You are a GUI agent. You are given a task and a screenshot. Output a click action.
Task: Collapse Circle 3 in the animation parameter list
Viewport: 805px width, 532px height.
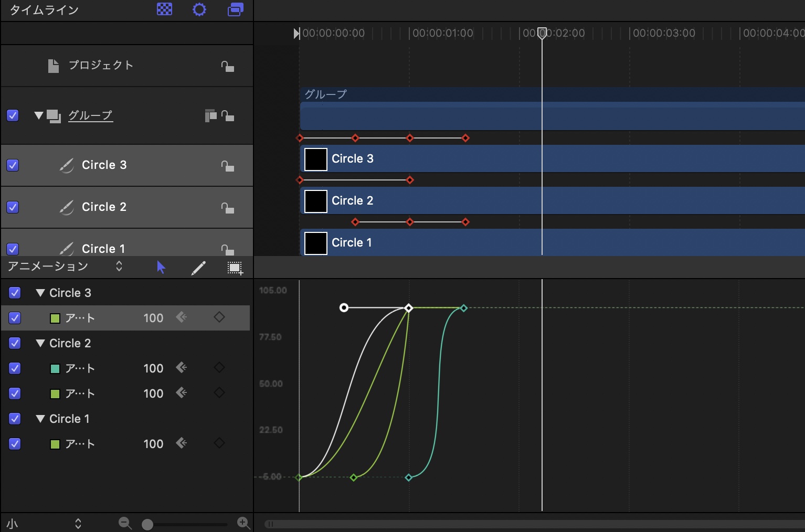click(40, 293)
